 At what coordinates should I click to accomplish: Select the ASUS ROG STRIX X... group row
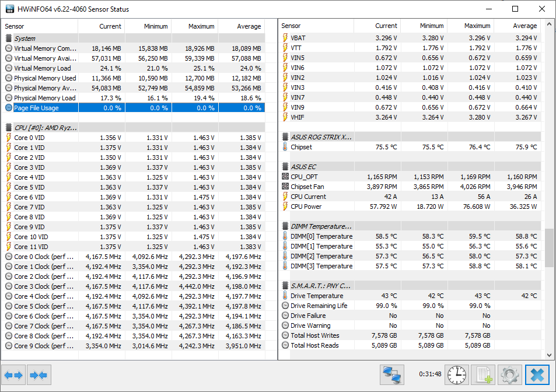point(410,137)
